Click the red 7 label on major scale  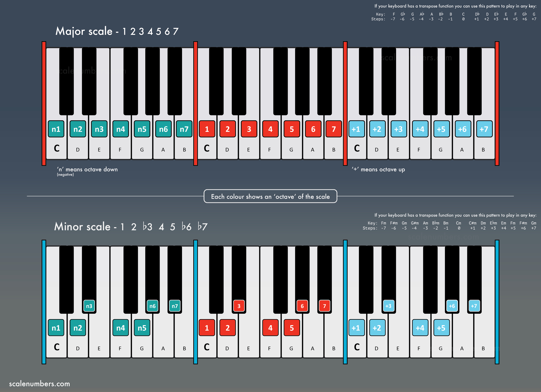point(334,129)
